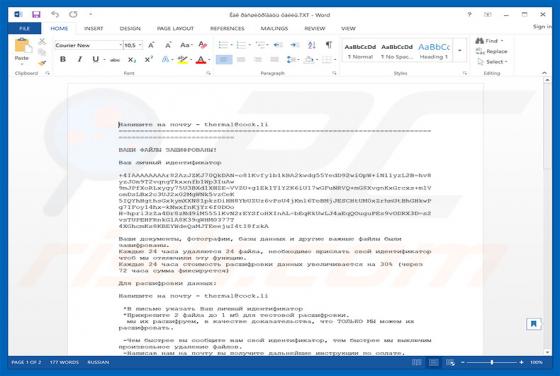Shrink font size with small A icon
This screenshot has width=560, height=376.
(x=168, y=45)
